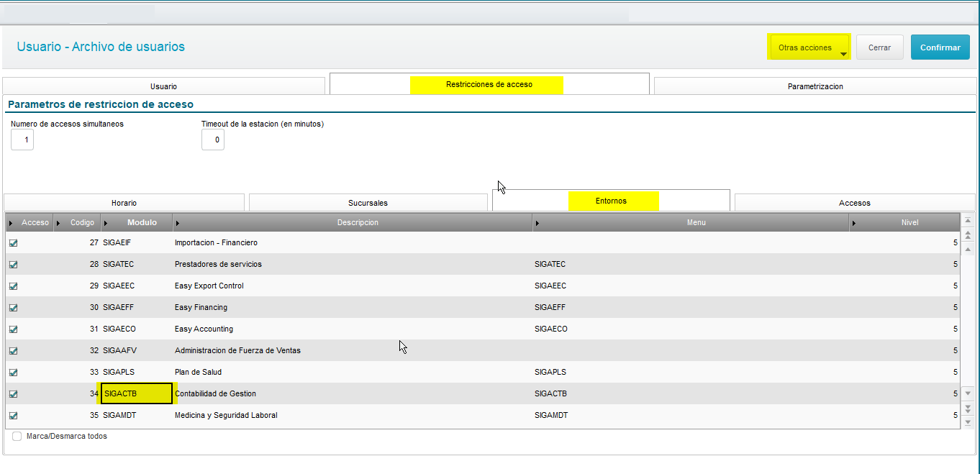Click the Modulo column header arrow
Viewport: 980px width, 474px height.
tap(106, 223)
